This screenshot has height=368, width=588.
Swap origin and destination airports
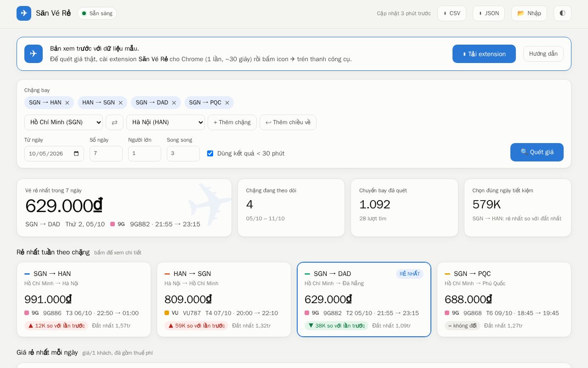point(114,122)
